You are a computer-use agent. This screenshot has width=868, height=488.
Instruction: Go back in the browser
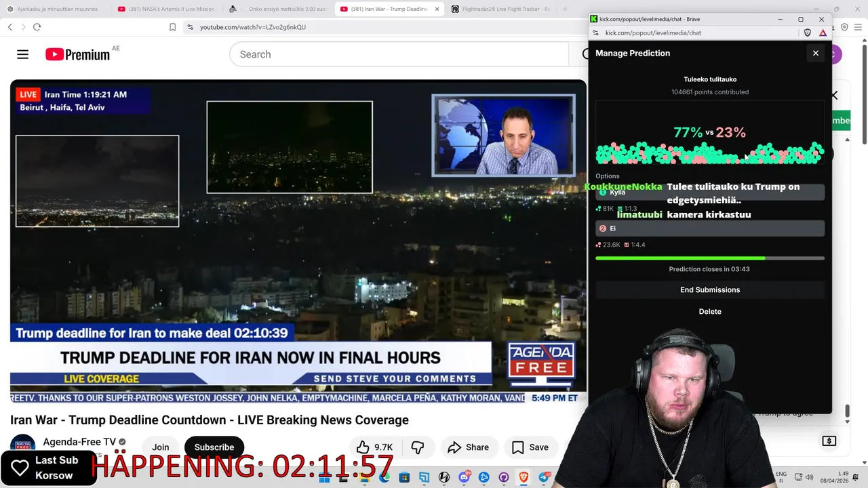click(x=9, y=27)
